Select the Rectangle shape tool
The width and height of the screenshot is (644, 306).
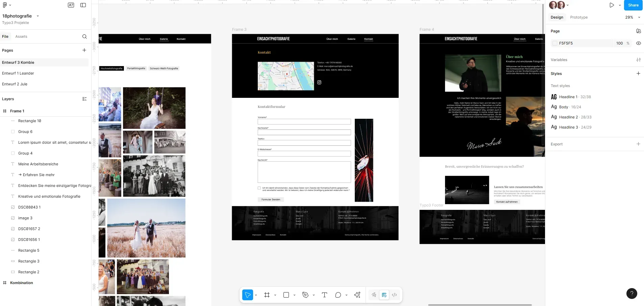(286, 295)
